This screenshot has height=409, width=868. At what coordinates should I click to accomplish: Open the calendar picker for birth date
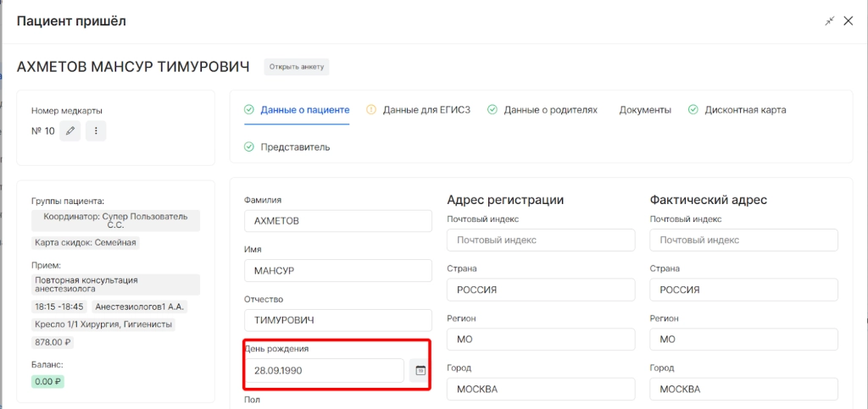tap(420, 371)
